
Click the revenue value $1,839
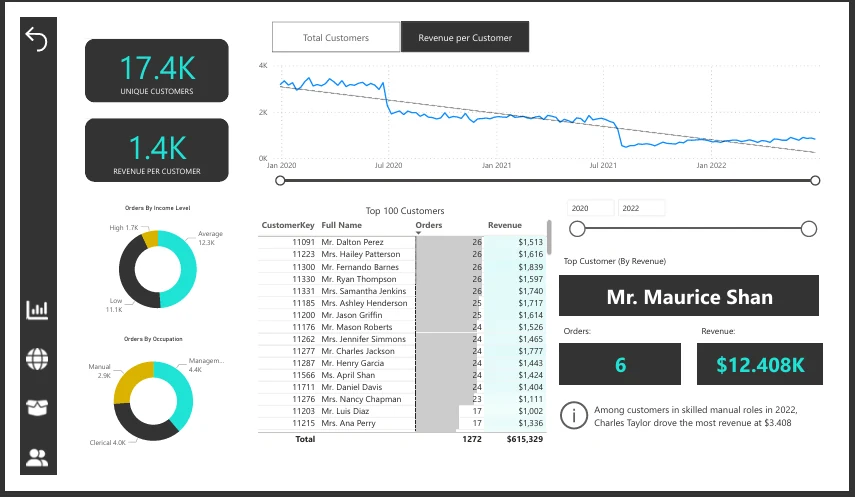click(531, 267)
